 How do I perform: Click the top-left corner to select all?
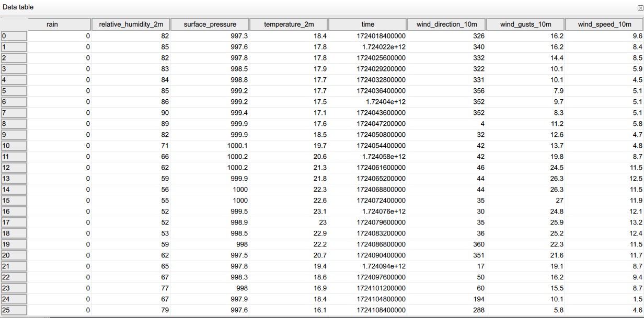coord(14,23)
